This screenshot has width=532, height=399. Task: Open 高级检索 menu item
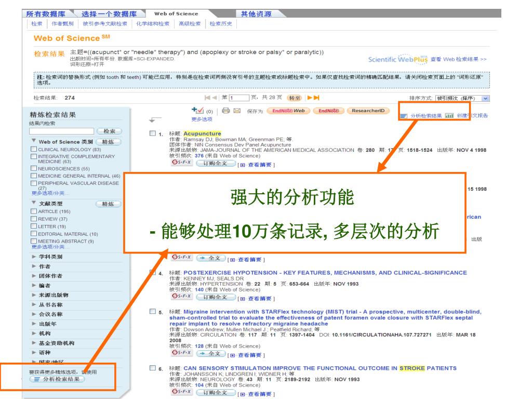pyautogui.click(x=190, y=24)
